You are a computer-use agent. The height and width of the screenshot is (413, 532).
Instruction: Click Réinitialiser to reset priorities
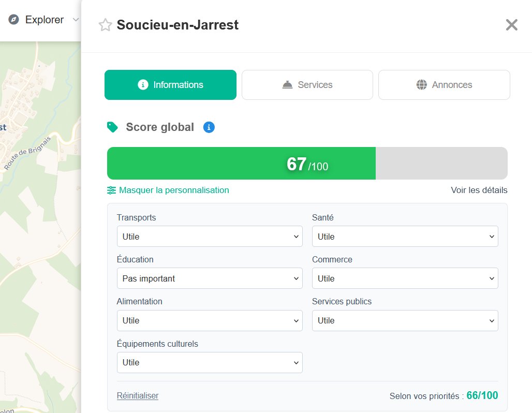point(138,396)
